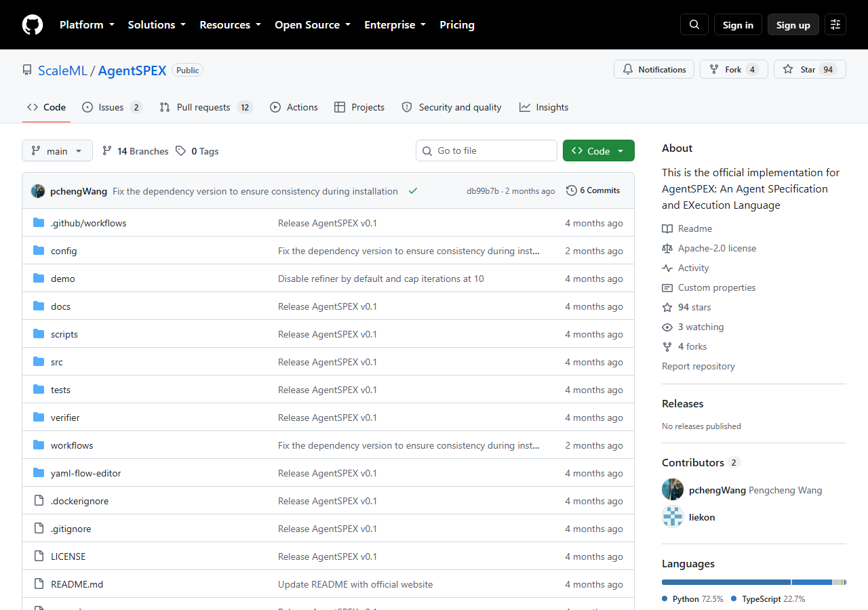Viewport: 868px width, 610px height.
Task: Click the pchengWang avatar in commit bar
Action: tap(38, 191)
